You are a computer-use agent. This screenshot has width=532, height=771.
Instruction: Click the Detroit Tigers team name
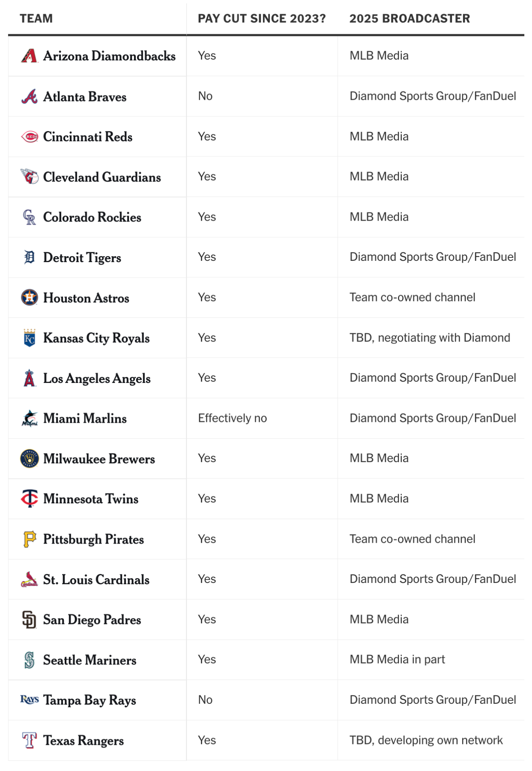82,257
